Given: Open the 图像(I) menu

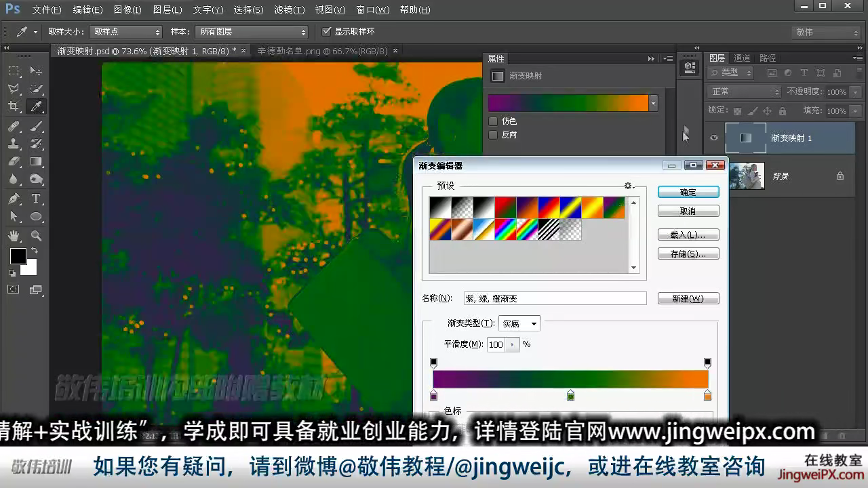Looking at the screenshot, I should [127, 10].
